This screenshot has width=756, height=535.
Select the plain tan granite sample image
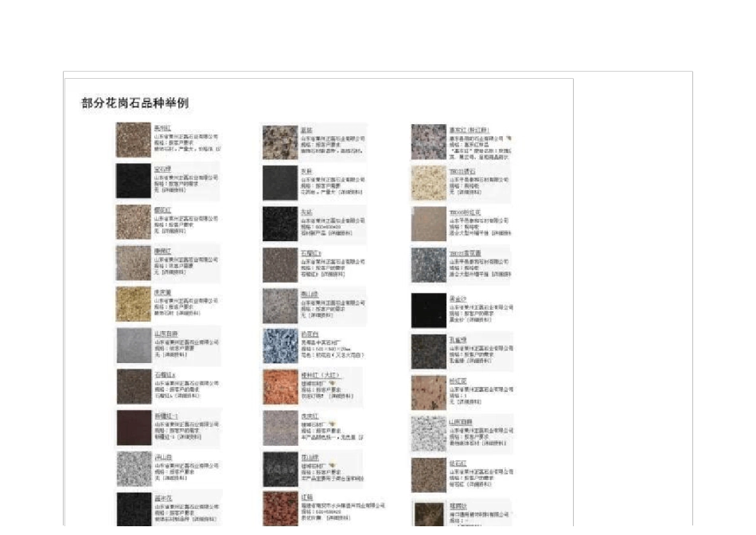click(x=429, y=224)
